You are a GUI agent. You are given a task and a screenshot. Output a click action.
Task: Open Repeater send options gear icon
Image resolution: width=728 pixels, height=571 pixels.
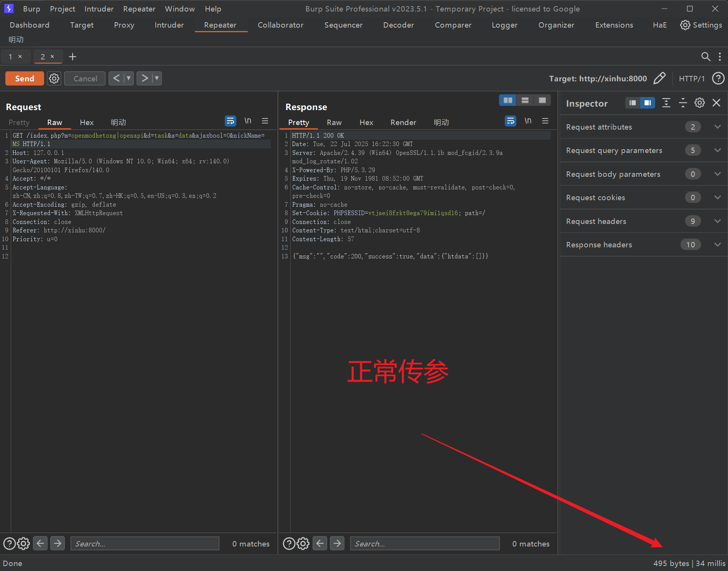tap(54, 79)
